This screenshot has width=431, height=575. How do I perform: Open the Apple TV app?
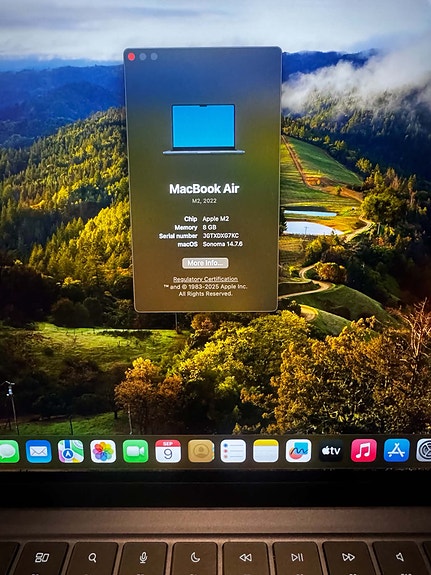coord(331,451)
